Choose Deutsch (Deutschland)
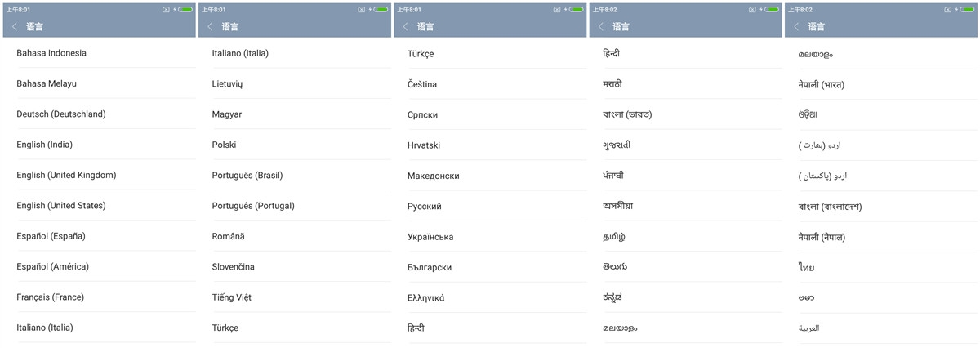The height and width of the screenshot is (348, 980). coord(61,114)
